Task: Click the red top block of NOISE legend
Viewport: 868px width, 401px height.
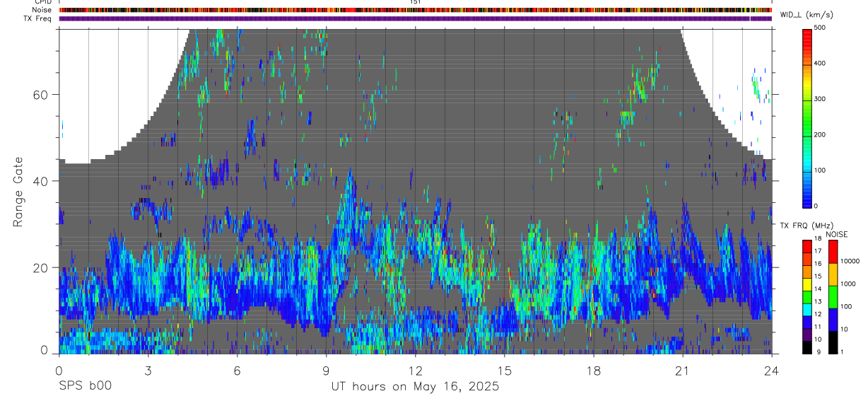Action: pos(833,251)
